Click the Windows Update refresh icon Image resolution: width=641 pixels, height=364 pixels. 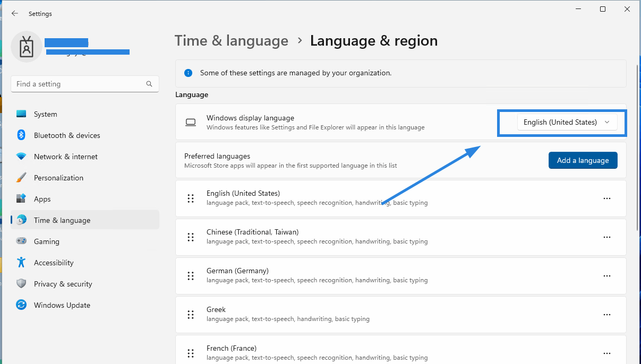pos(21,305)
